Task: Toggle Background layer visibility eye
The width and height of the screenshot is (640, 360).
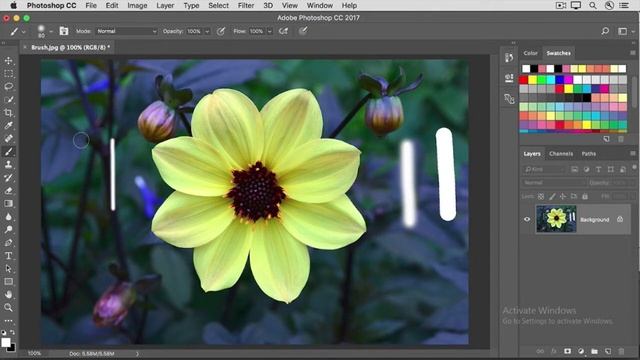Action: click(x=527, y=219)
